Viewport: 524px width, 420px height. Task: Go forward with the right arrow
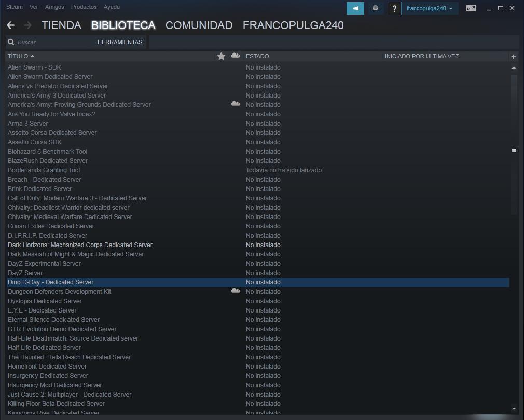pyautogui.click(x=27, y=25)
